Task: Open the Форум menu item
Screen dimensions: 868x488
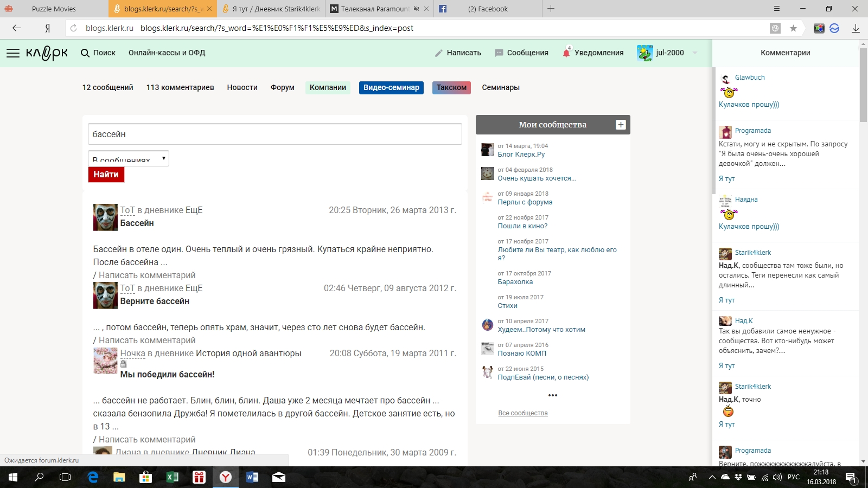Action: 283,87
